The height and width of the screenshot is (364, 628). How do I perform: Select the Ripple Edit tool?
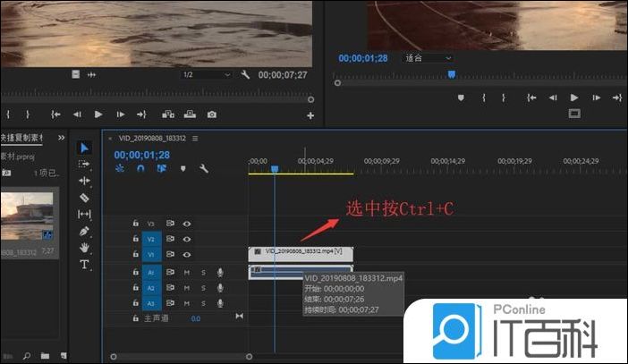click(84, 181)
